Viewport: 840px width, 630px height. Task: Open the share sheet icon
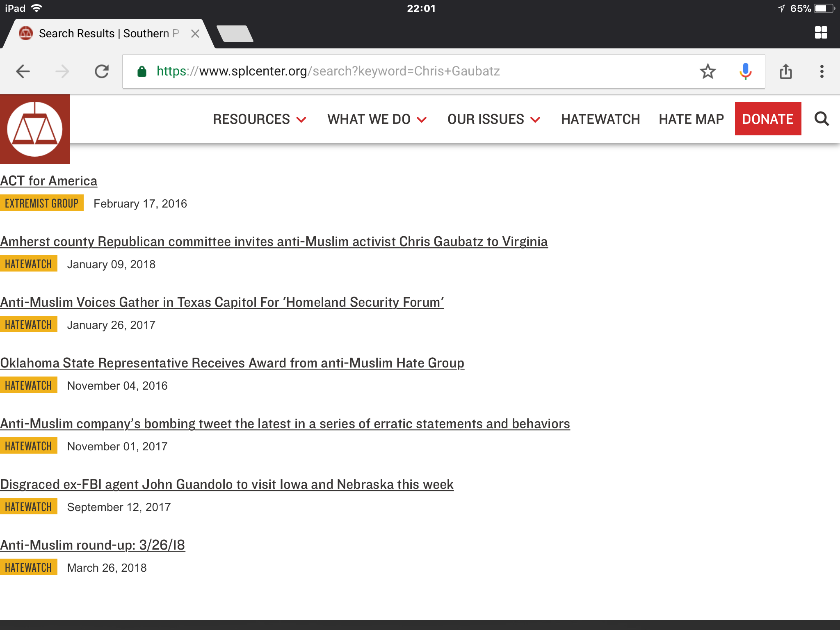click(x=785, y=71)
